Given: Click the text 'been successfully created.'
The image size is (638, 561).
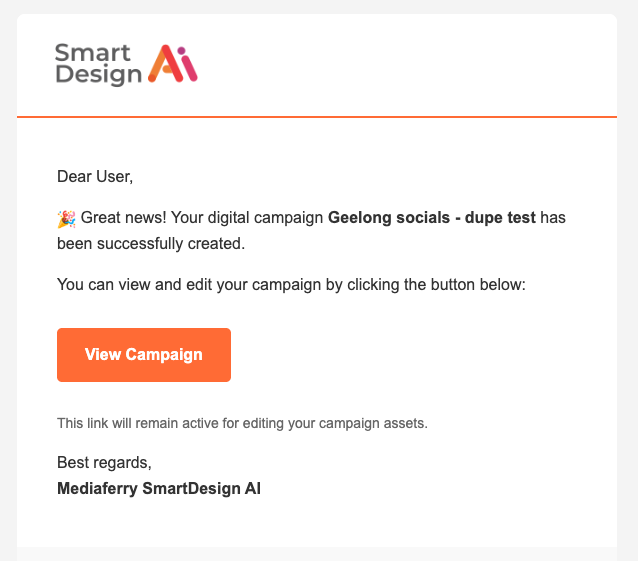Looking at the screenshot, I should [150, 243].
